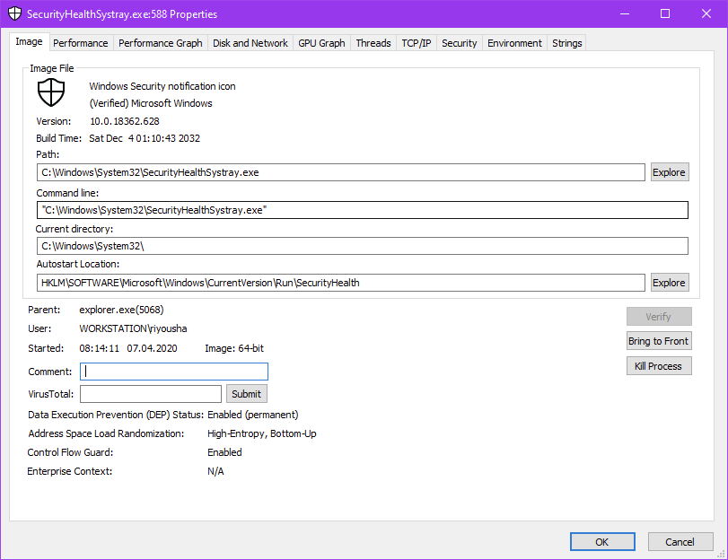The image size is (728, 560).
Task: Open the Strings tab
Action: [x=567, y=43]
